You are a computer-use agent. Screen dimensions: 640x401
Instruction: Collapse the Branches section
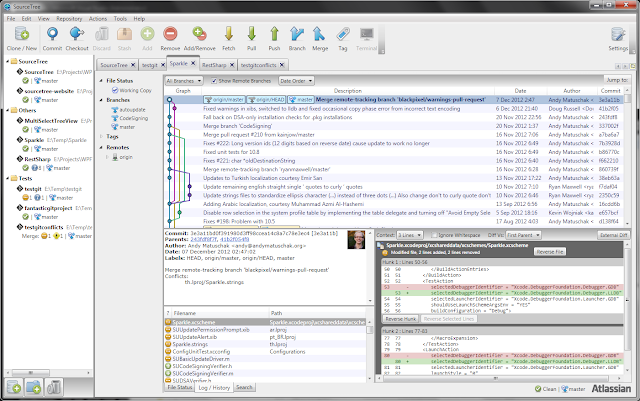click(x=101, y=100)
